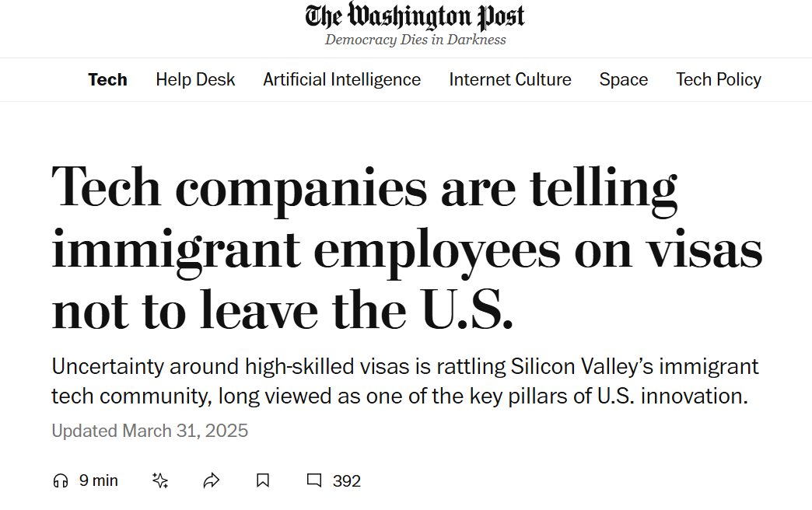Listen to article via headphones icon

pyautogui.click(x=61, y=481)
